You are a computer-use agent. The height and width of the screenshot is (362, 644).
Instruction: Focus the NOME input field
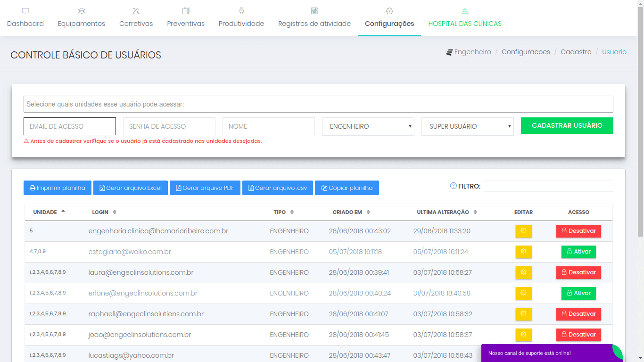(269, 126)
